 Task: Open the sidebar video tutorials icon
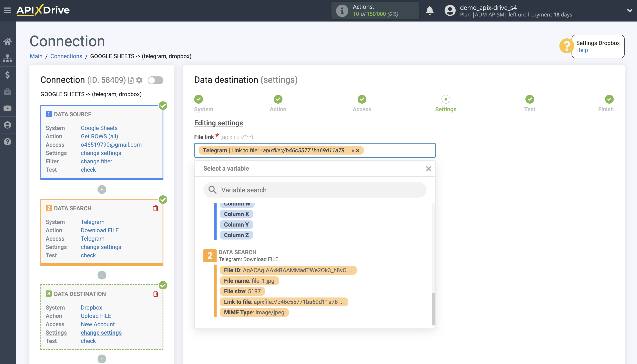[x=7, y=108]
